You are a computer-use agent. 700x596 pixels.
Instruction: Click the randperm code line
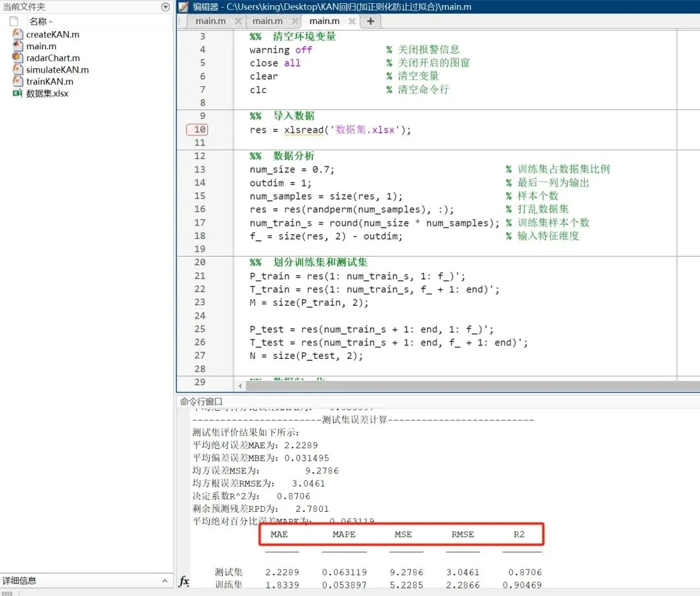click(351, 209)
